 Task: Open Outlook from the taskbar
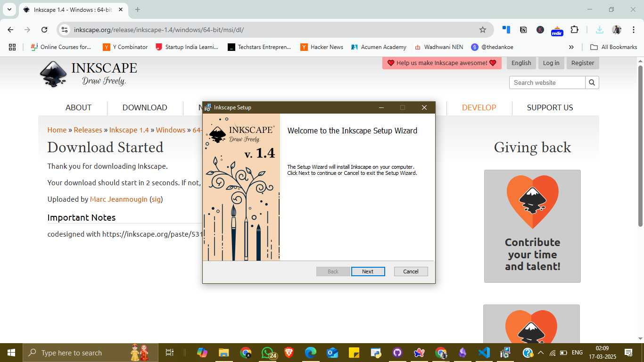click(332, 353)
